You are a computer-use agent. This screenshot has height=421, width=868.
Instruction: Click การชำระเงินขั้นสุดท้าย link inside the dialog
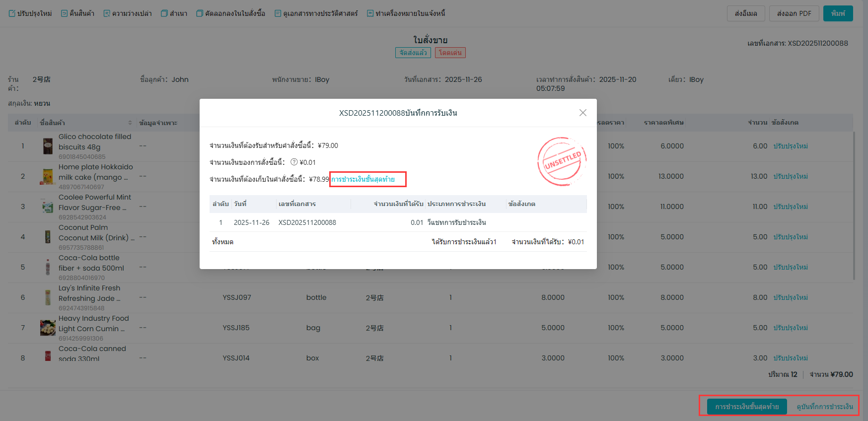363,179
